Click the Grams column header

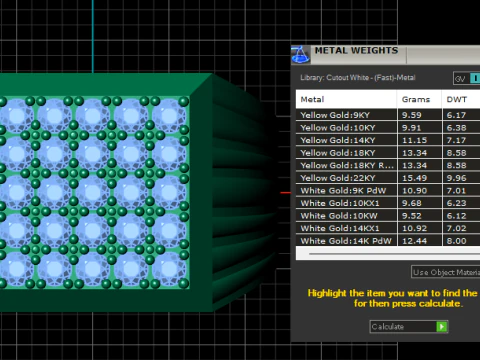coord(419,99)
